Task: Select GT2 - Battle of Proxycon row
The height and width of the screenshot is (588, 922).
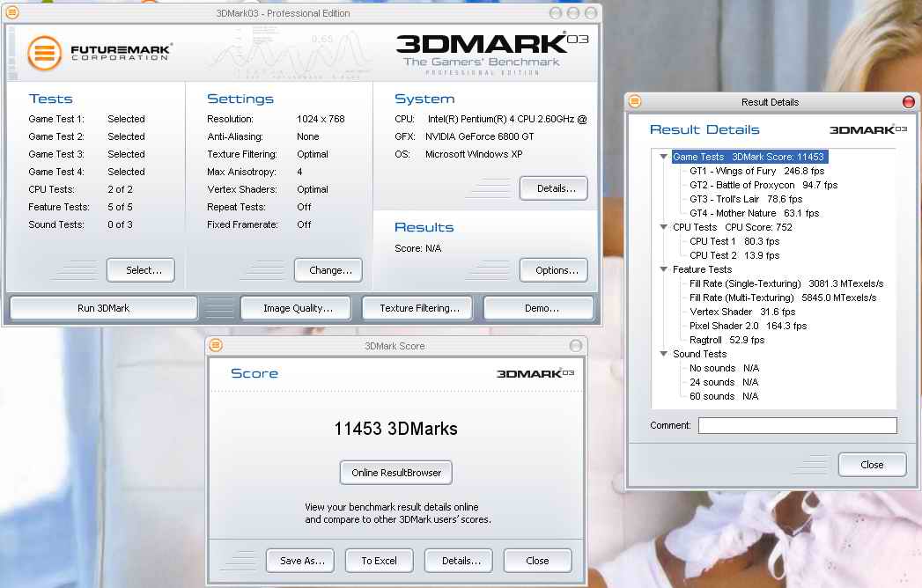Action: click(763, 185)
